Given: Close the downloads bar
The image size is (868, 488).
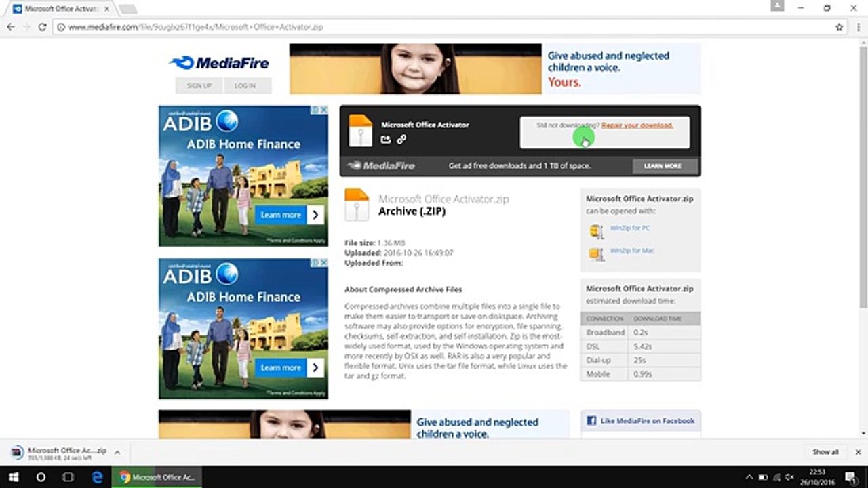Looking at the screenshot, I should [858, 452].
